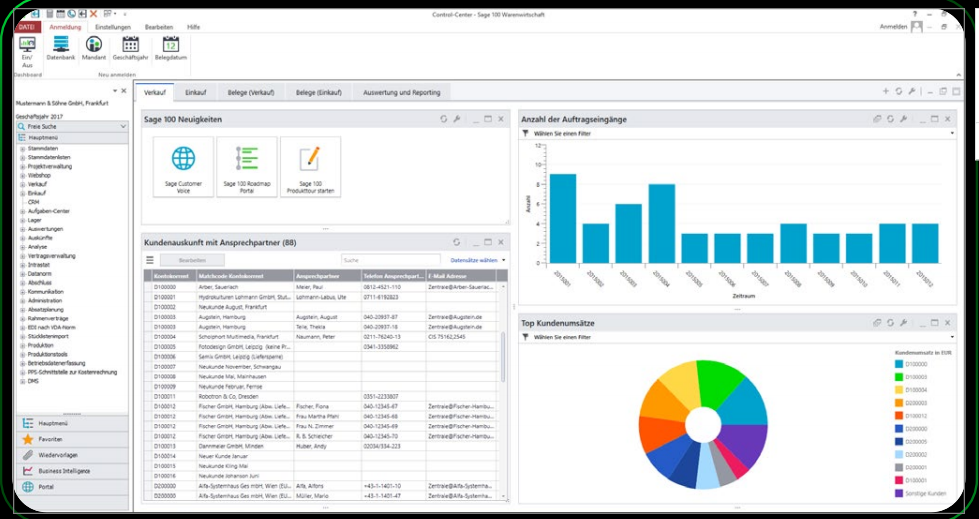
Task: Open wrench settings for Top Kundenumsätze
Action: (x=903, y=323)
